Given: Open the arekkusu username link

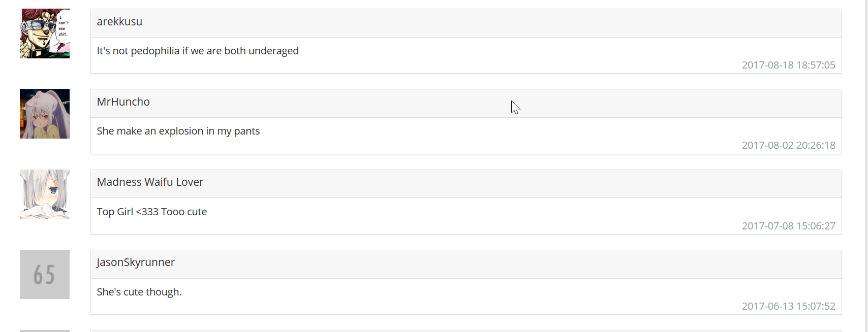Looking at the screenshot, I should click(119, 22).
